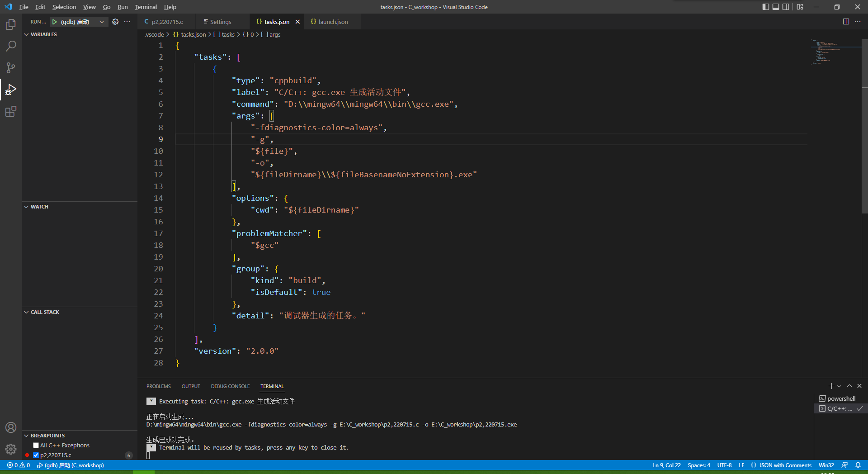
Task: Open the Terminal menu
Action: click(146, 7)
